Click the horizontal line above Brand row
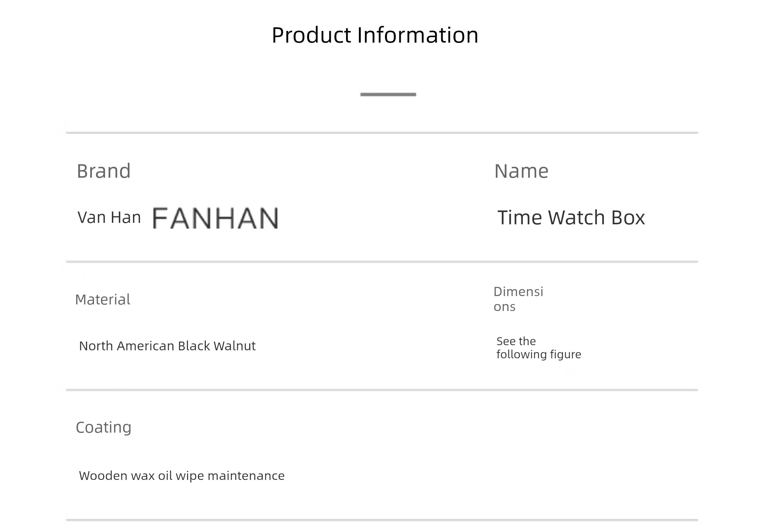Screen dimensions: 764x532 click(x=382, y=133)
